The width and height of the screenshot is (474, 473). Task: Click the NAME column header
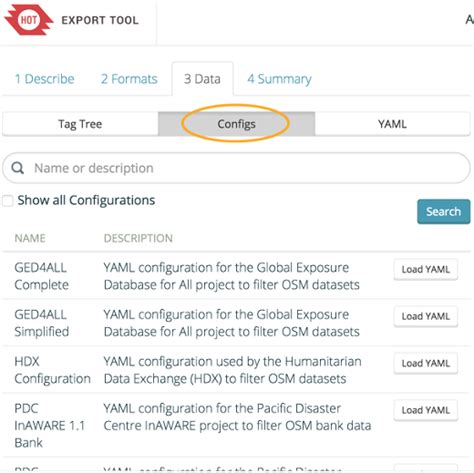coord(30,238)
